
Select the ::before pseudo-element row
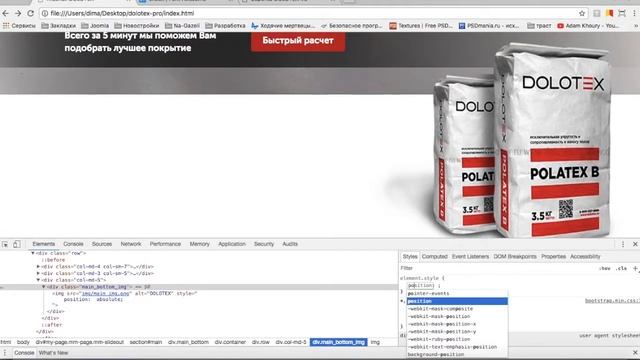click(53, 260)
